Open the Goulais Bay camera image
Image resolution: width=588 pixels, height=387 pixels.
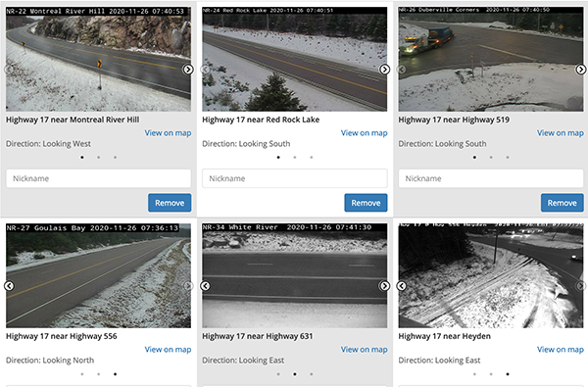click(x=98, y=275)
